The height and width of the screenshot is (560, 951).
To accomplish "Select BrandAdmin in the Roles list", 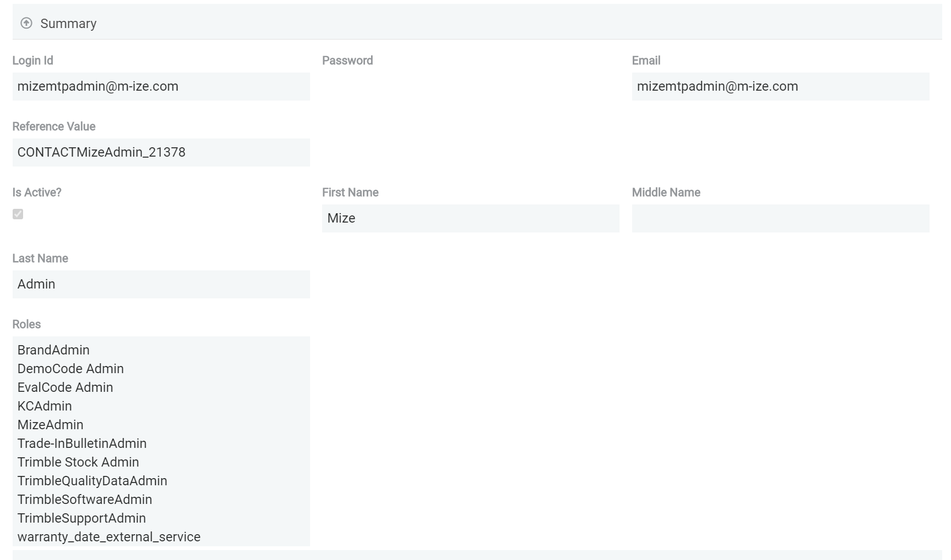I will (53, 350).
